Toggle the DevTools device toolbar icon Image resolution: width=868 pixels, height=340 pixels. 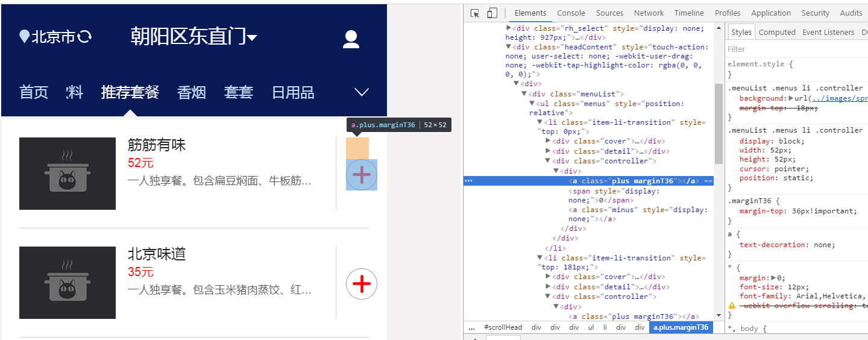[x=492, y=13]
